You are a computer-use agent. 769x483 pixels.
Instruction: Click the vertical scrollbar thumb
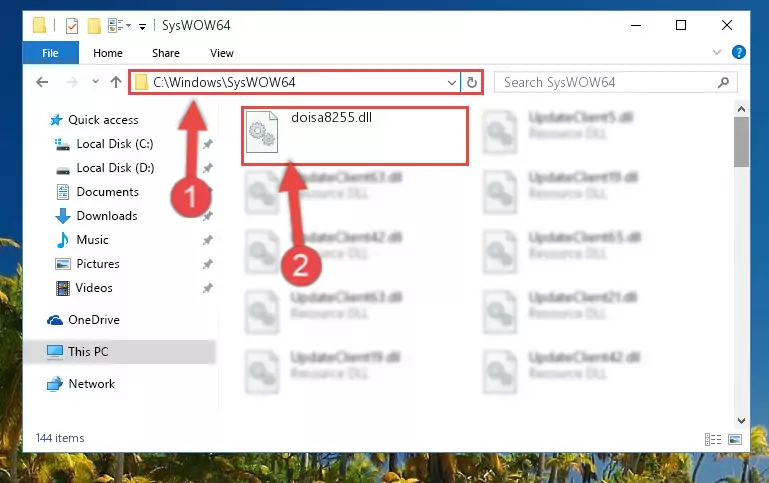coord(742,142)
